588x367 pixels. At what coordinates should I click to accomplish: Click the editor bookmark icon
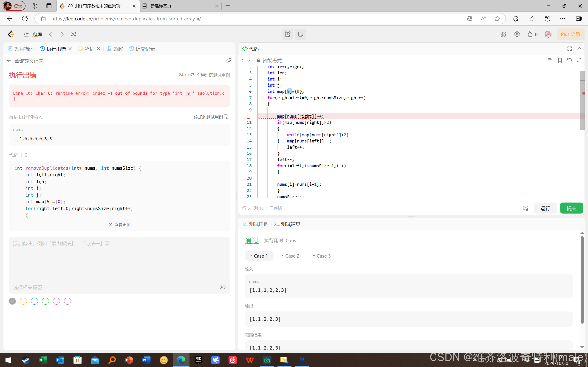560,60
